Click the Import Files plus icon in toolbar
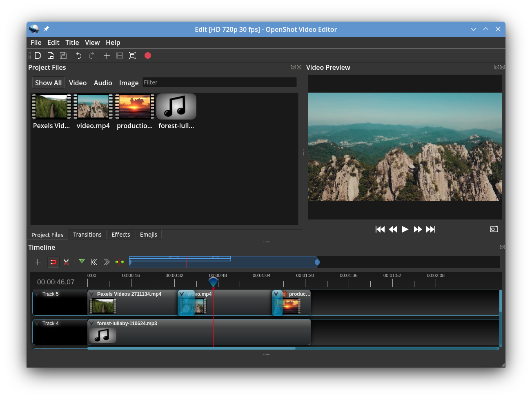The height and width of the screenshot is (399, 532). (x=107, y=55)
